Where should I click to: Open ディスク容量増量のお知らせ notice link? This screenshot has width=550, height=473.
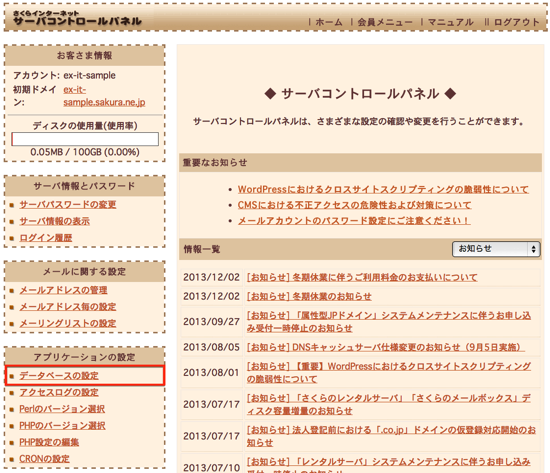tap(389, 405)
